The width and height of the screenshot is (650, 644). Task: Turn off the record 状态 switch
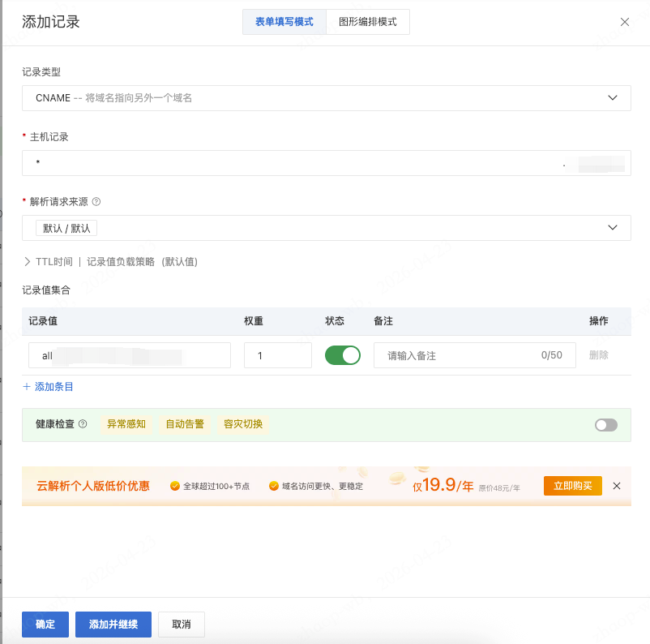343,355
